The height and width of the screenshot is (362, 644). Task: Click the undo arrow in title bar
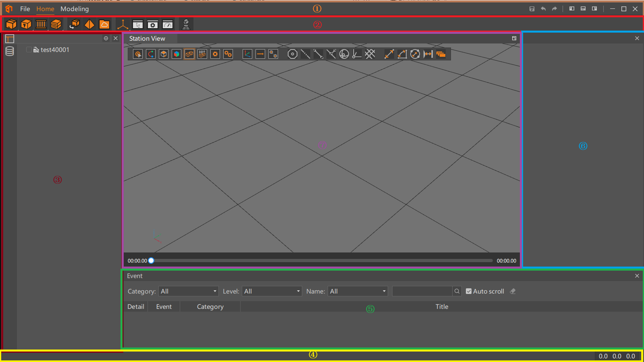pos(543,9)
